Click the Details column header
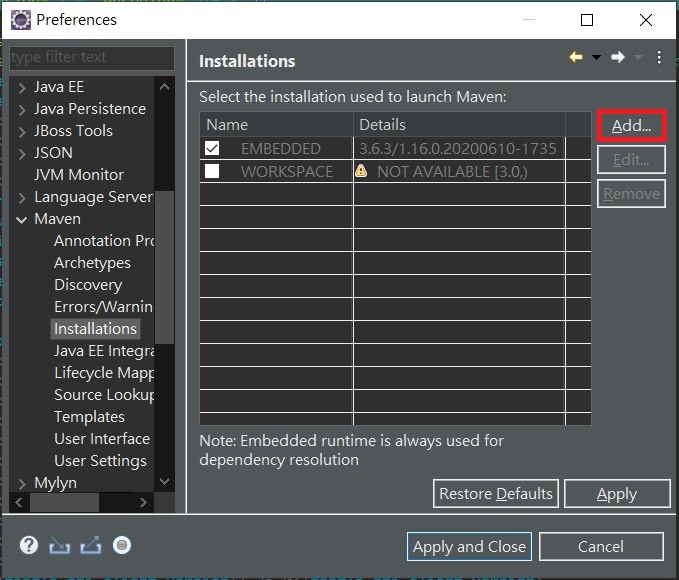The image size is (679, 580). click(x=459, y=125)
